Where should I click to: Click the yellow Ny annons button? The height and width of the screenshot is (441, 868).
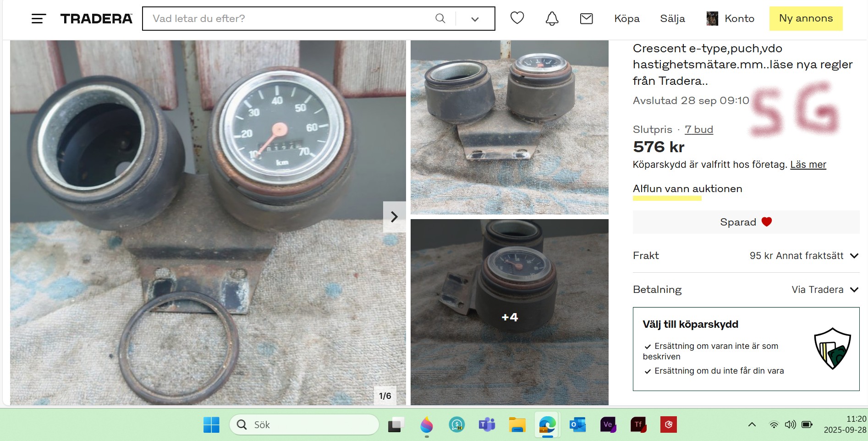(x=806, y=18)
